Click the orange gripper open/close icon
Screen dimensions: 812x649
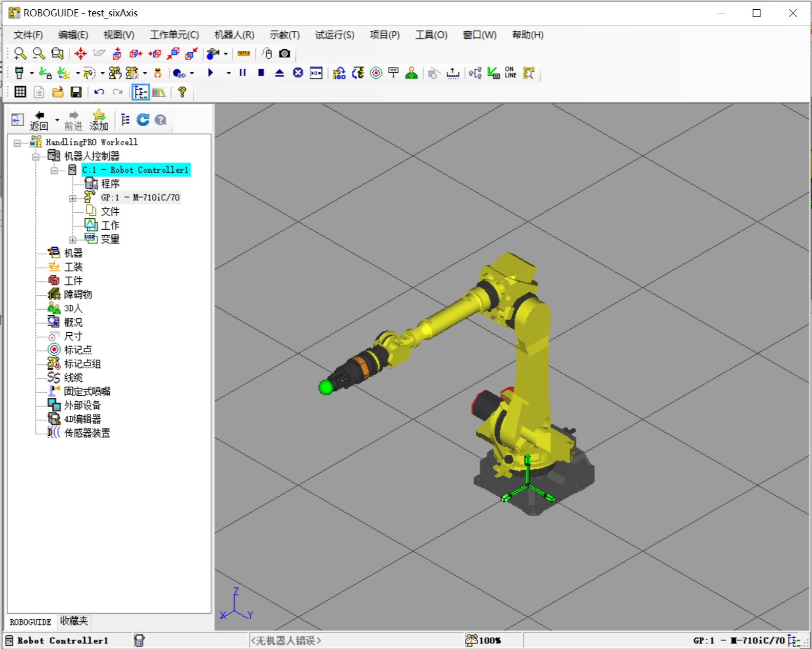coord(157,73)
